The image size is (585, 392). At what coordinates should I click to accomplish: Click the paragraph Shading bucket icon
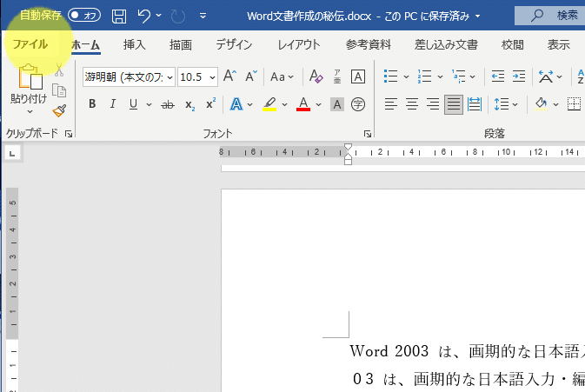coord(541,104)
